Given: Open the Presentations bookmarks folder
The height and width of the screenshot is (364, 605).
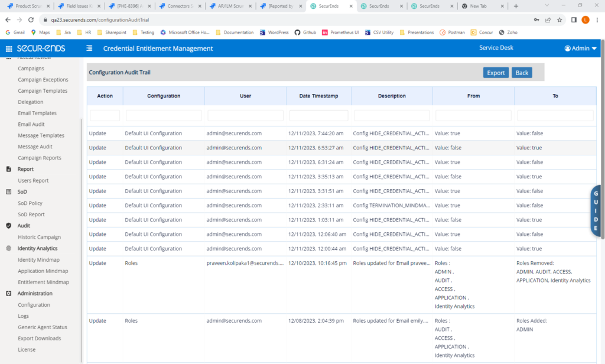Looking at the screenshot, I should (x=417, y=32).
